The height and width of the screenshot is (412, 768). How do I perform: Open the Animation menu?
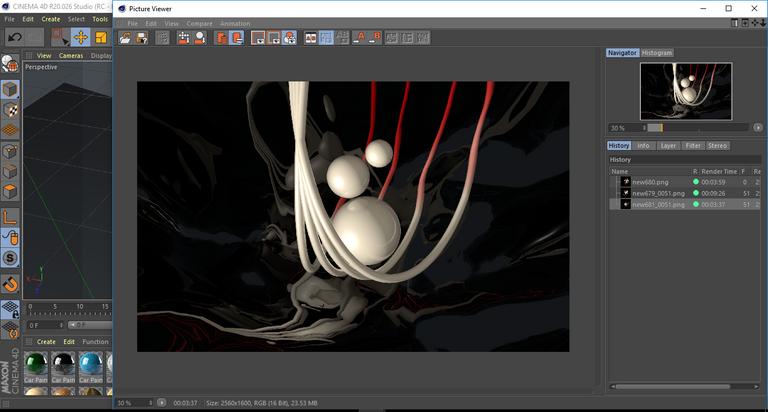click(x=235, y=24)
